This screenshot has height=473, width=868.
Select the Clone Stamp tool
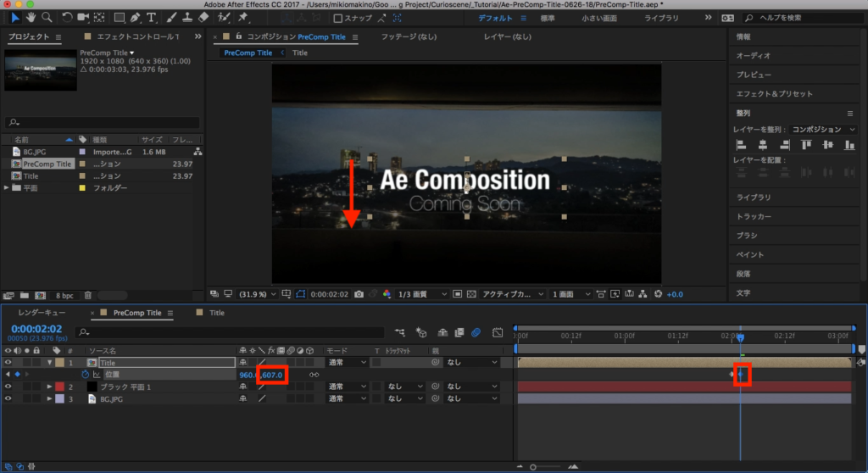click(x=186, y=17)
